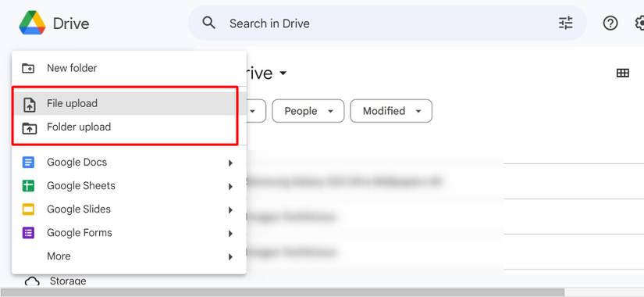The width and height of the screenshot is (644, 297).
Task: Click the New folder icon
Action: (28, 68)
